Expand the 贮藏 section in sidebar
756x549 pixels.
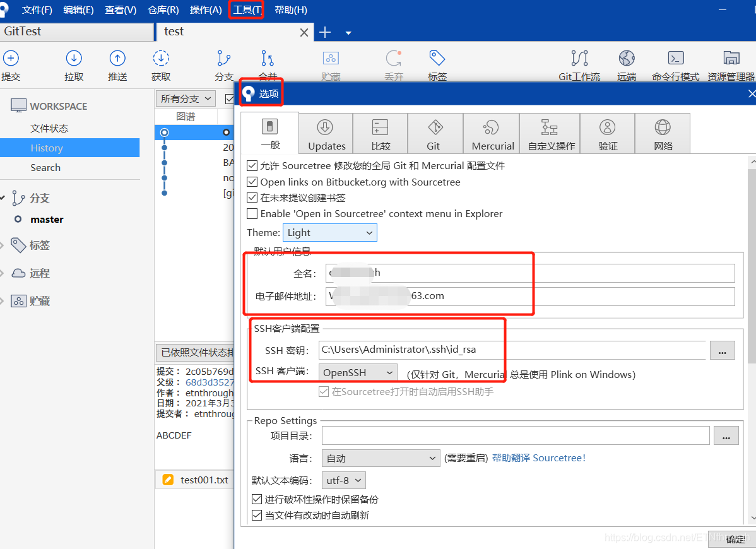pos(2,302)
